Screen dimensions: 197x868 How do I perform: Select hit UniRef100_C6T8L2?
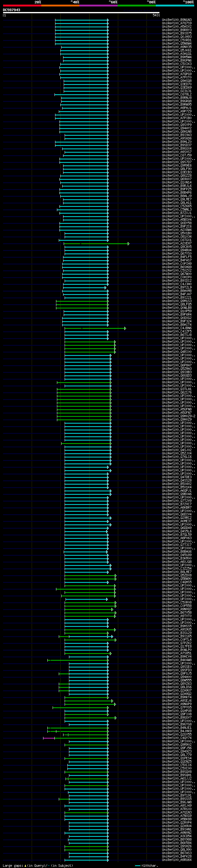pos(177,94)
